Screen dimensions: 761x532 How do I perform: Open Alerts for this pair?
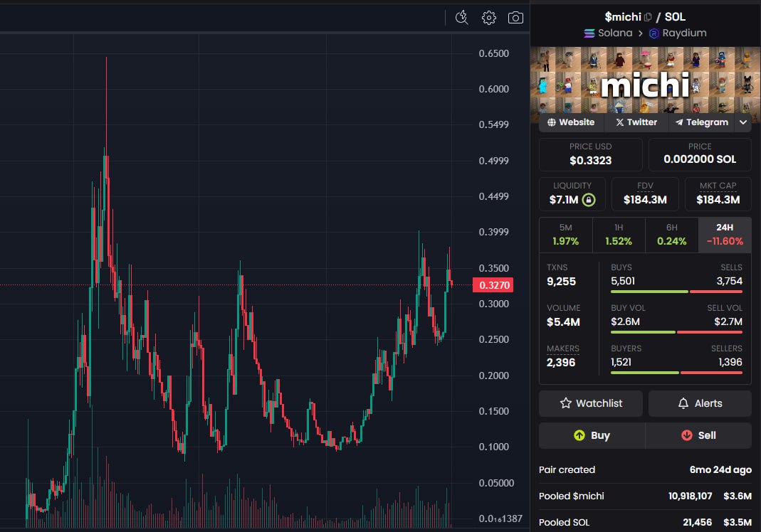[x=700, y=403]
